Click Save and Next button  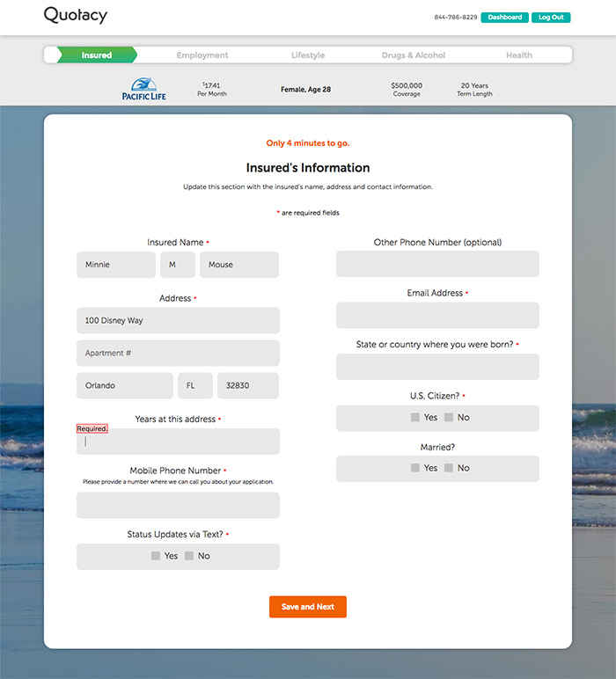pyautogui.click(x=308, y=607)
